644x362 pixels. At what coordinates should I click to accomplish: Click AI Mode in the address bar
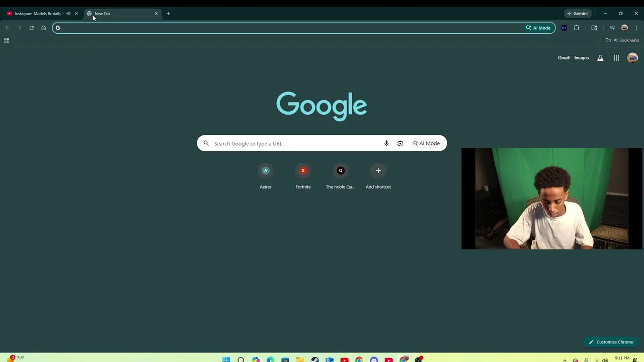pyautogui.click(x=538, y=28)
